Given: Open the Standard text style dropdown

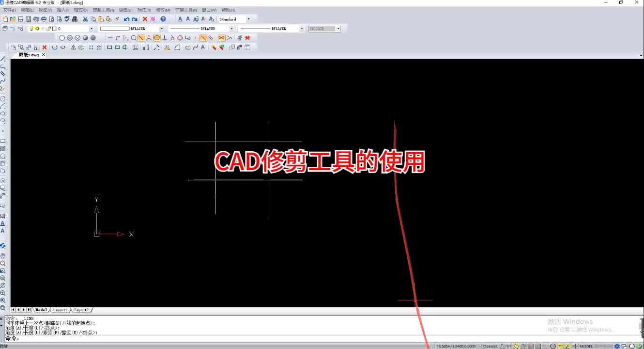Looking at the screenshot, I should pos(248,19).
